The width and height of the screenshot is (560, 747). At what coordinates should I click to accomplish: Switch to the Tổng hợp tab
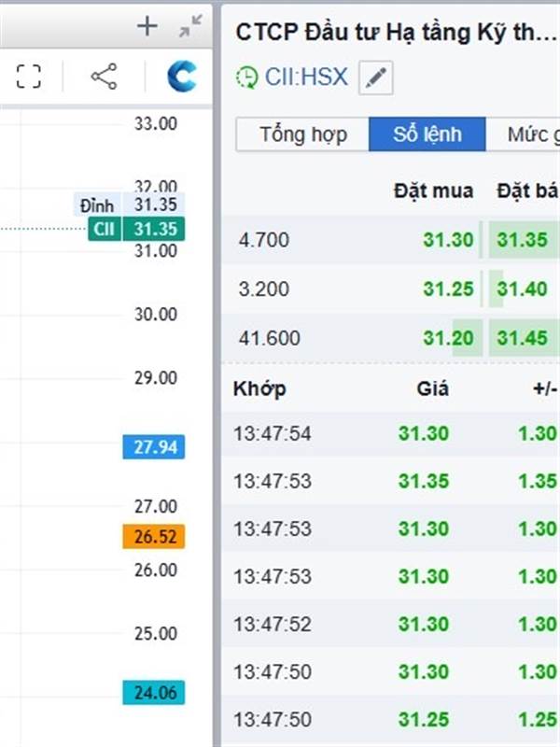point(303,134)
